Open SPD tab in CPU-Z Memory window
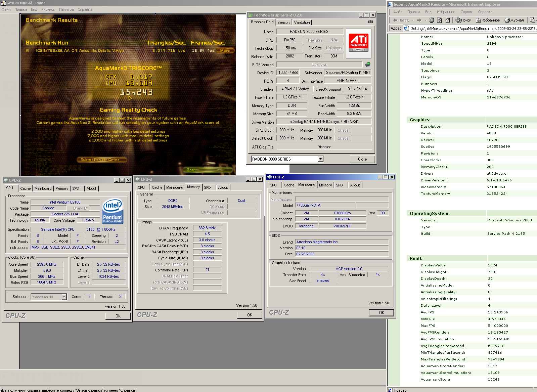 click(207, 187)
